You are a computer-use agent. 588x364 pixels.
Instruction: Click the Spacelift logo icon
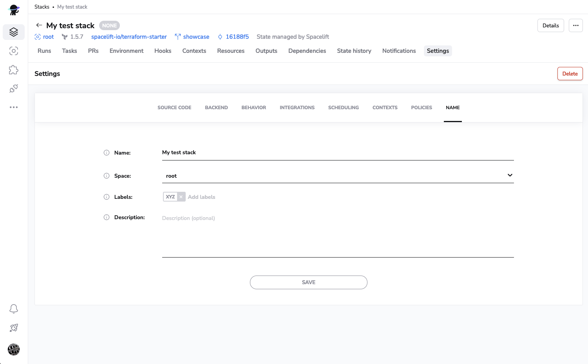pyautogui.click(x=14, y=10)
